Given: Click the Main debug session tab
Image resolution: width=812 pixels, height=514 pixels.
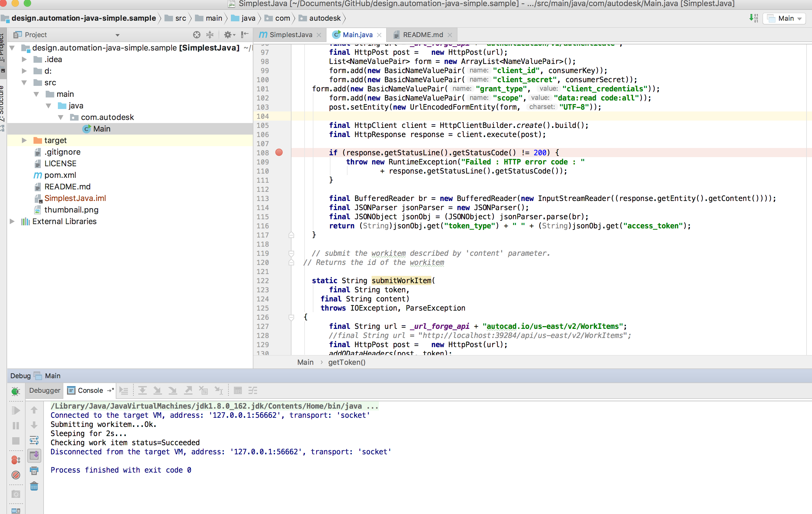Looking at the screenshot, I should tap(48, 375).
